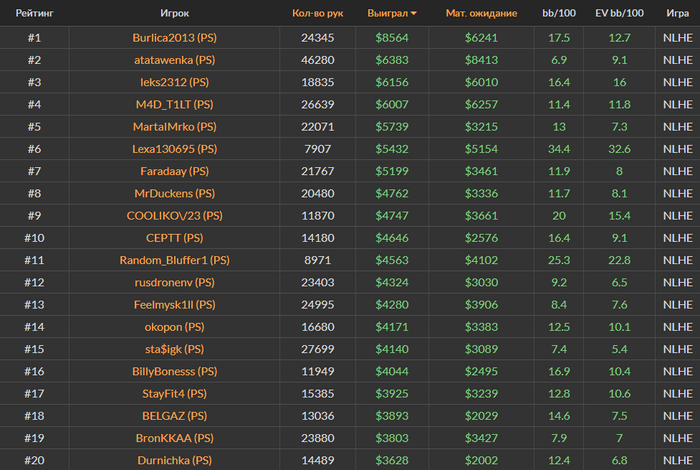View MrDuckens (PS) profile
The width and height of the screenshot is (700, 470).
coord(175,193)
